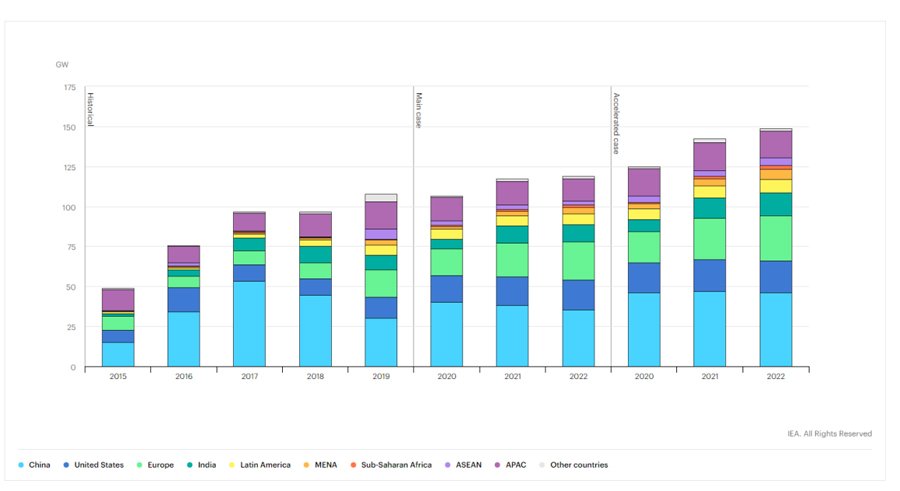900x491 pixels.
Task: Click the 2016 historical bar
Action: pos(184,306)
